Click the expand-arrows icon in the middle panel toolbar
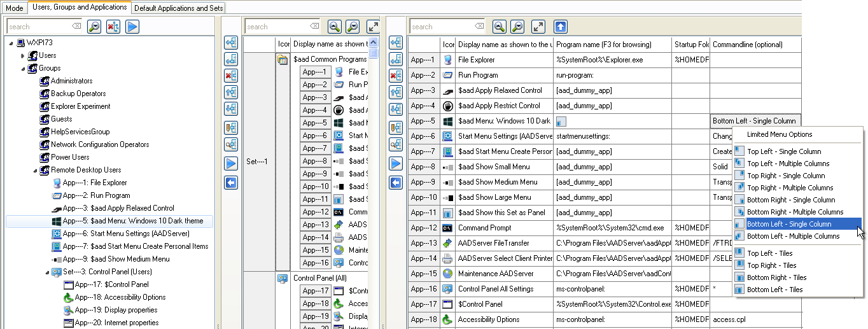Screen dimensions: 868x329 click(x=373, y=27)
